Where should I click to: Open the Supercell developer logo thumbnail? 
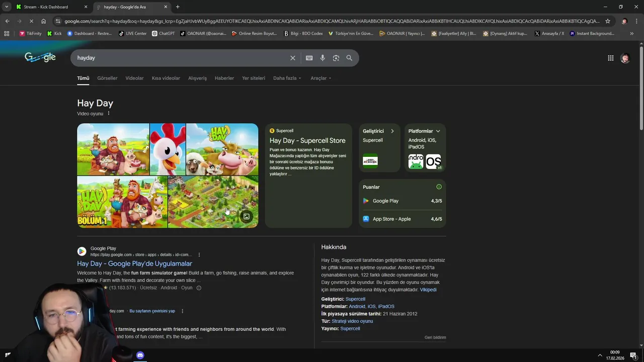[370, 161]
